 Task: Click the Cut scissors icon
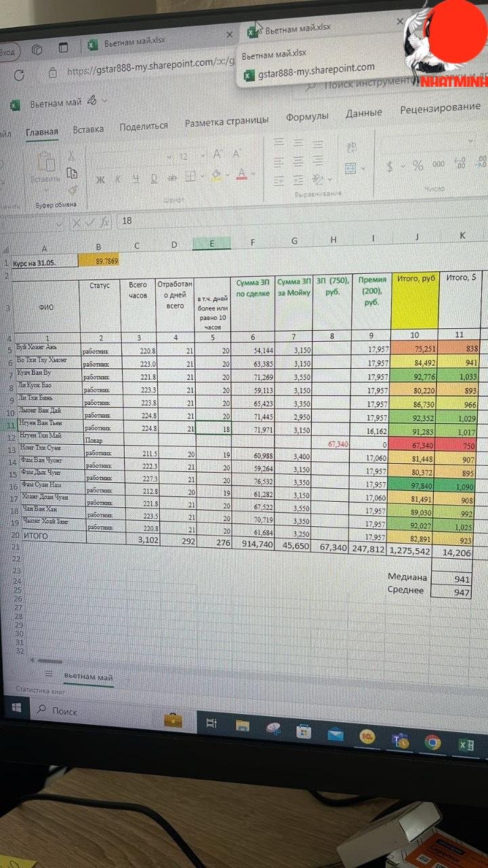point(70,155)
